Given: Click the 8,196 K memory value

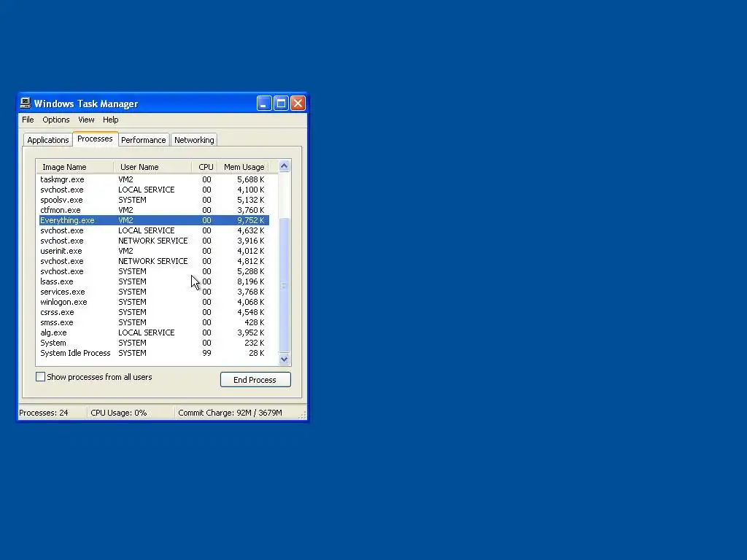Looking at the screenshot, I should point(251,281).
